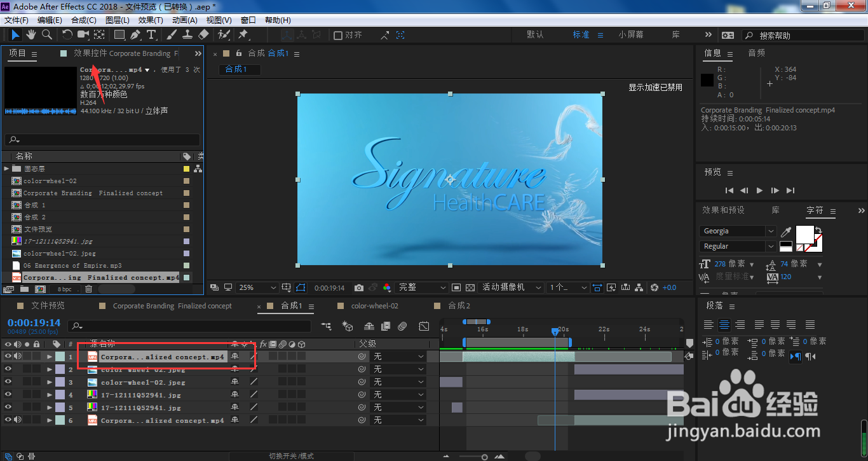Viewport: 868px width, 461px height.
Task: Click the 8 bpc color depth button
Action: coord(65,289)
